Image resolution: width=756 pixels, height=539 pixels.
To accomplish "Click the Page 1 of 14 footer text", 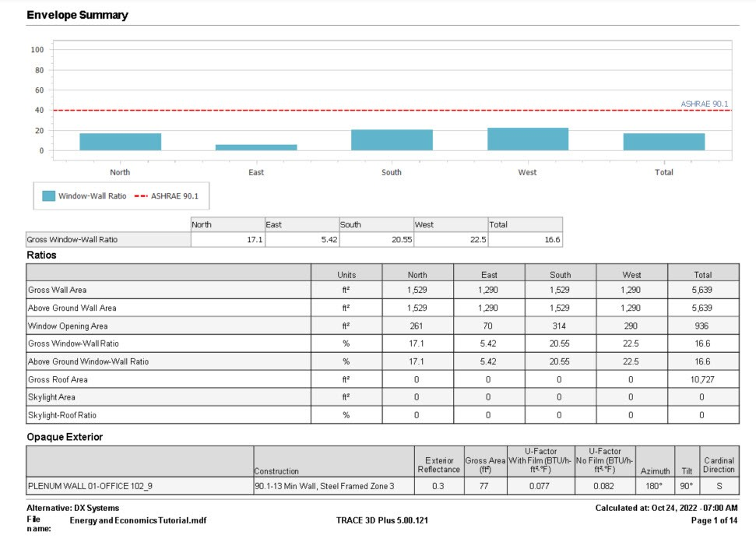I will [x=712, y=520].
